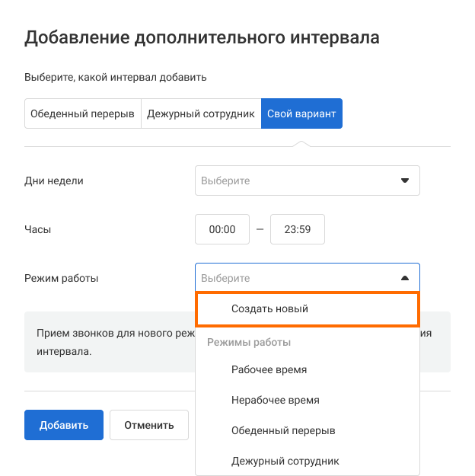Click the dialog title Добавление дополнительного интервала

coord(202,37)
